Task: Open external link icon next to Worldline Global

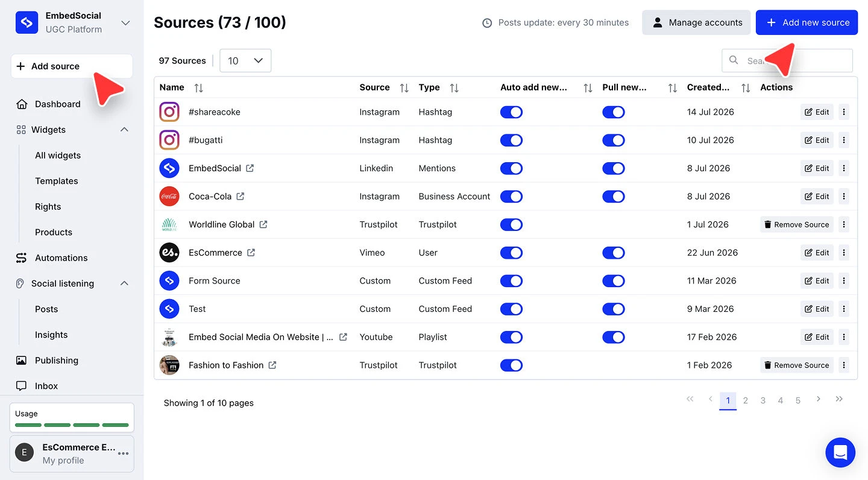Action: click(x=263, y=224)
